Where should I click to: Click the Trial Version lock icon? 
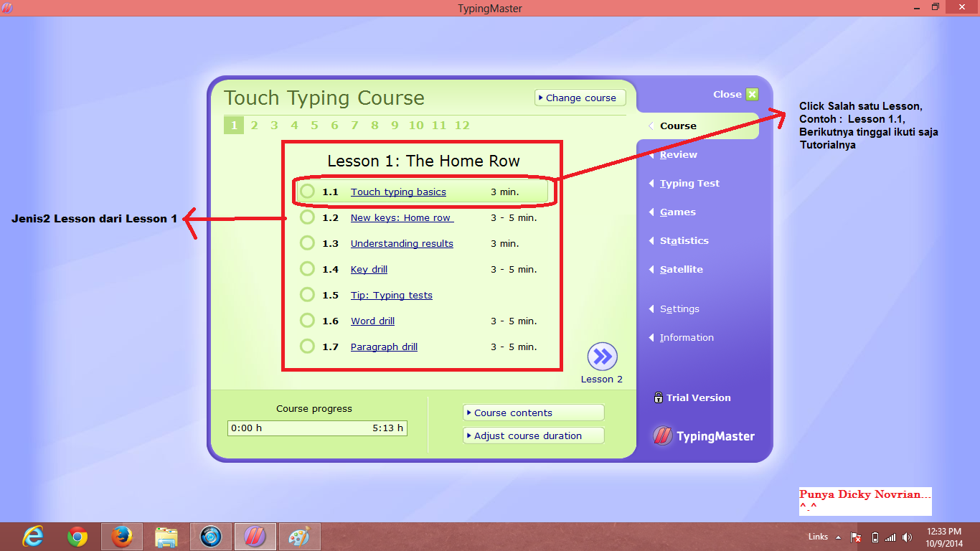point(659,397)
